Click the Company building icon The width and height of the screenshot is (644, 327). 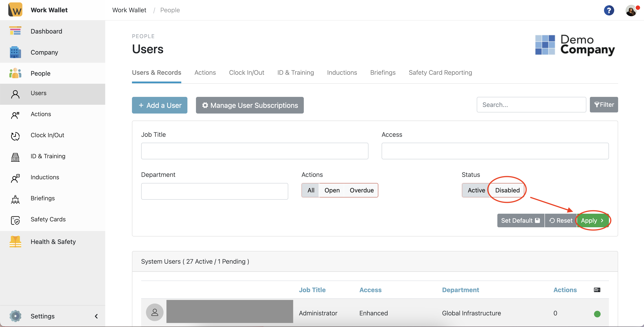[15, 52]
